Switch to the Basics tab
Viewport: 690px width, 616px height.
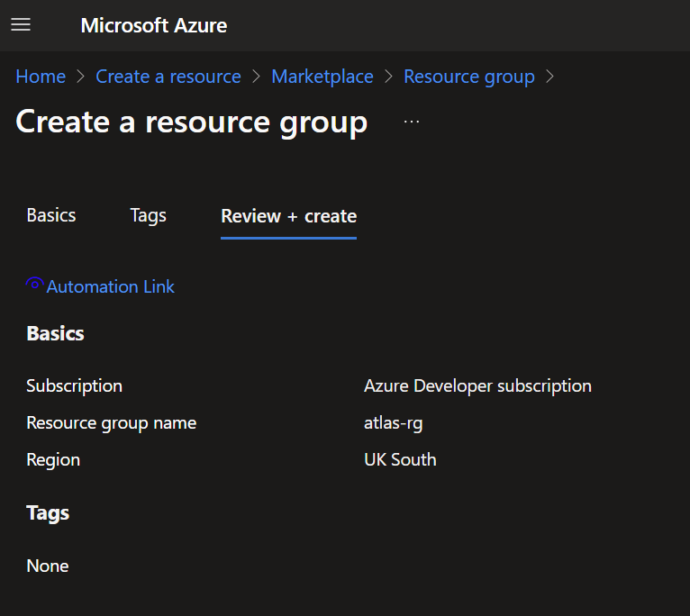coord(51,215)
